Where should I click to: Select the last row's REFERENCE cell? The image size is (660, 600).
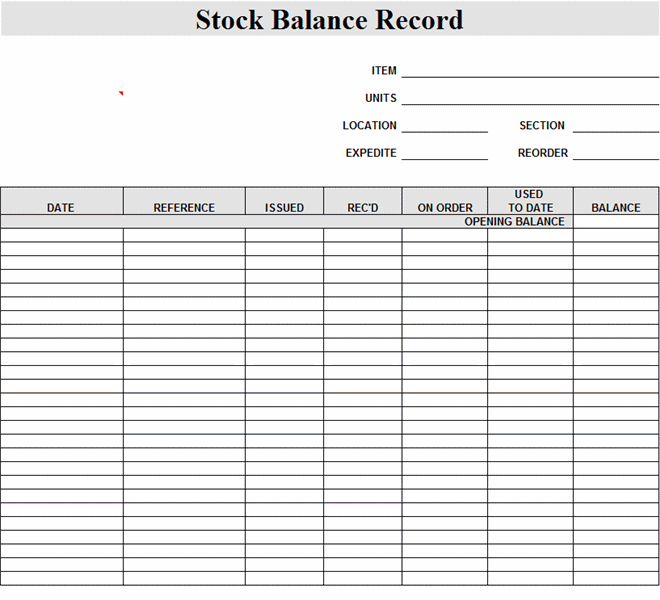pos(184,578)
